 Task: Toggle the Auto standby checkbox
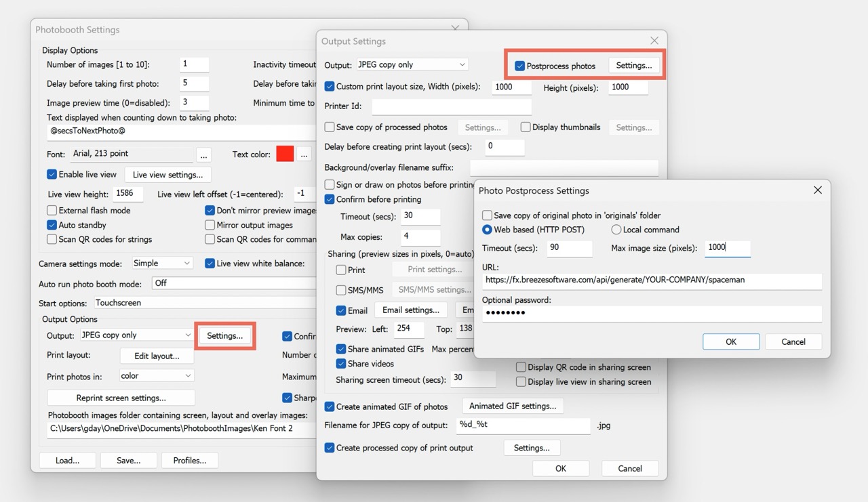point(52,225)
